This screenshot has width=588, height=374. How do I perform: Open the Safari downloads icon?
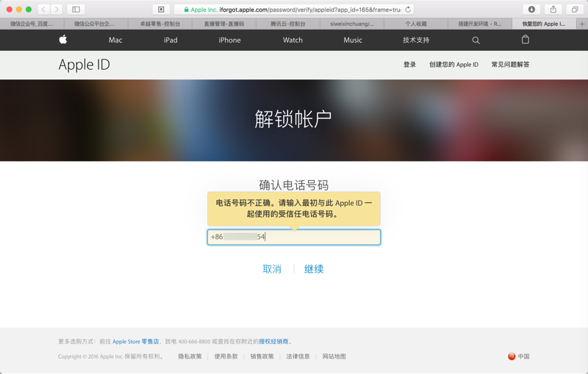tap(531, 10)
